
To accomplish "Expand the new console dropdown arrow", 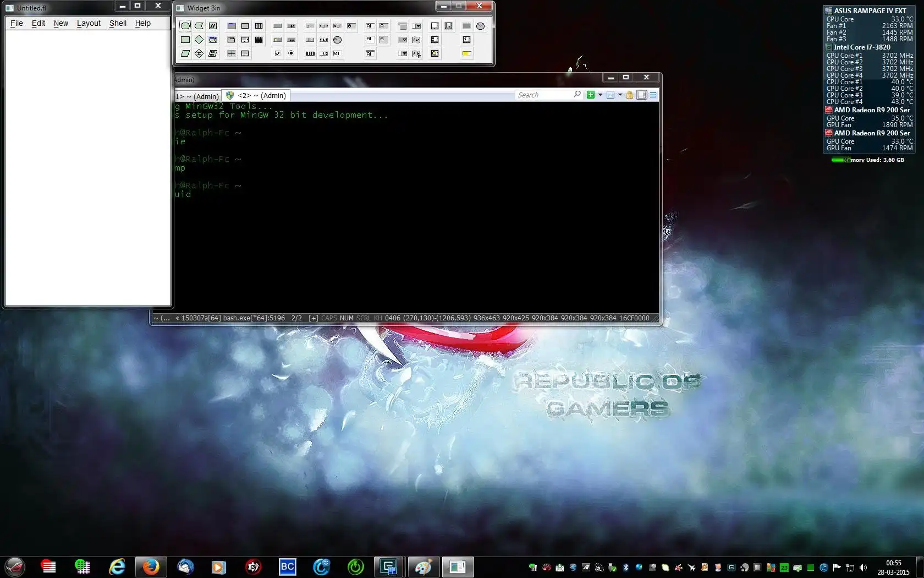I will tap(600, 95).
